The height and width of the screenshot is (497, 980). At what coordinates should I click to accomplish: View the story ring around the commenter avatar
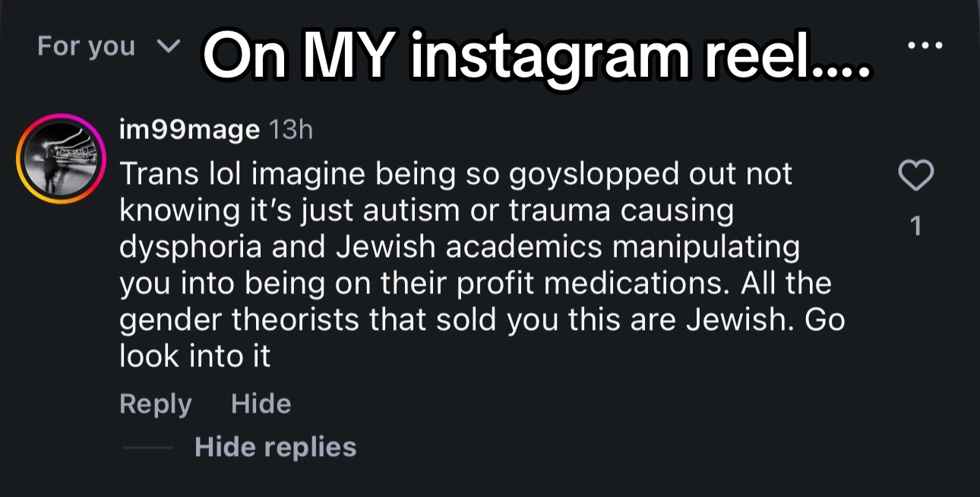tap(62, 158)
